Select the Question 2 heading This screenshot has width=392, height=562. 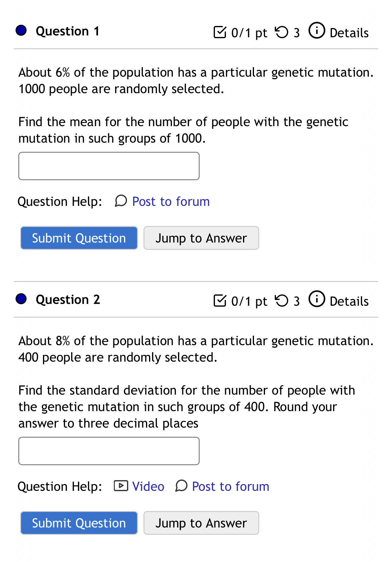(68, 300)
